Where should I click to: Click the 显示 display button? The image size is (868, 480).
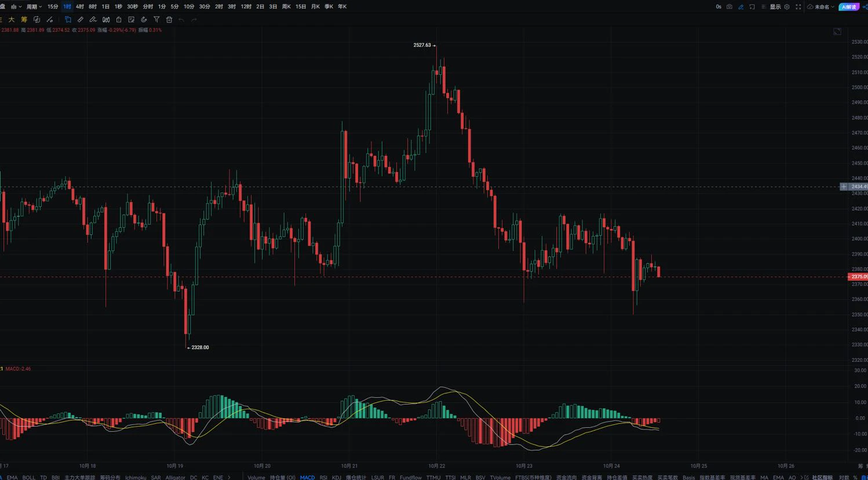(775, 7)
